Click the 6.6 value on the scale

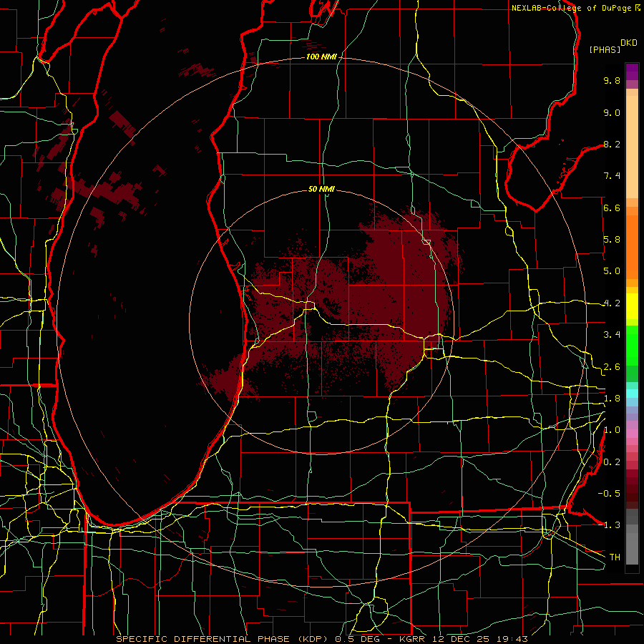(612, 208)
